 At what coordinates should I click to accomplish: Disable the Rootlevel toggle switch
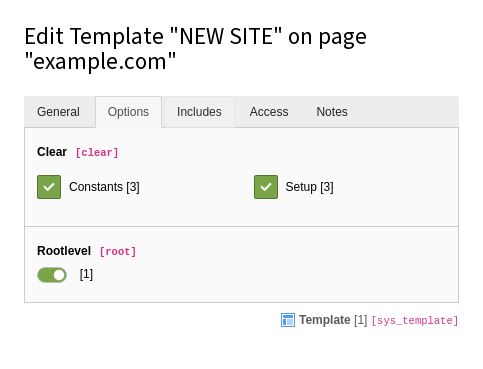pos(52,275)
